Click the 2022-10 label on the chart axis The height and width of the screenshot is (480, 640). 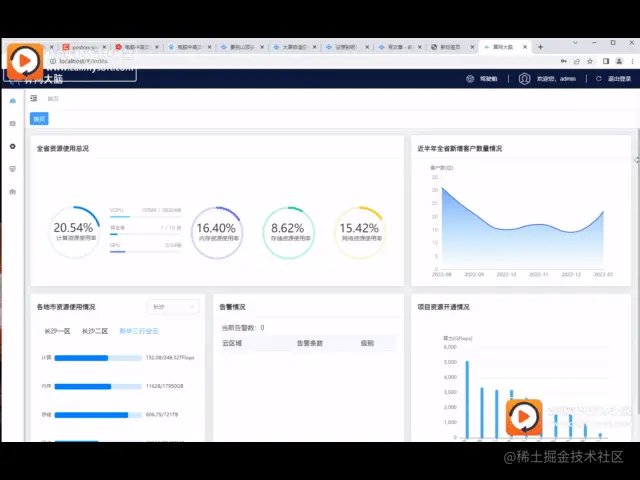506,274
